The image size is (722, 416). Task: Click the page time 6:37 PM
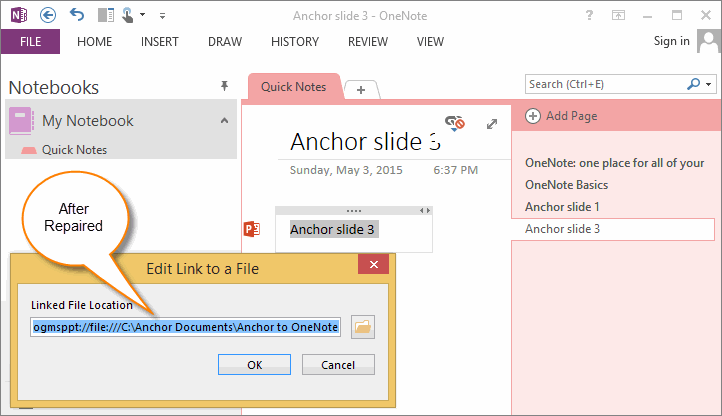(x=455, y=170)
